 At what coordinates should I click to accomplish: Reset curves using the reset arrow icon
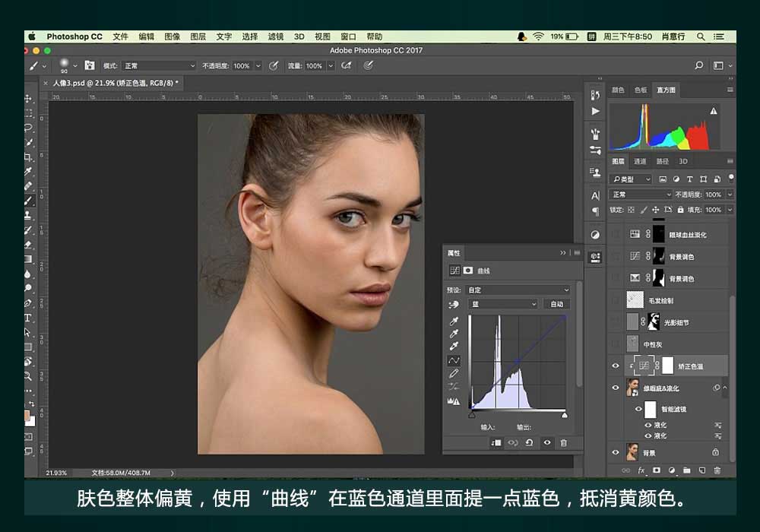tap(530, 442)
